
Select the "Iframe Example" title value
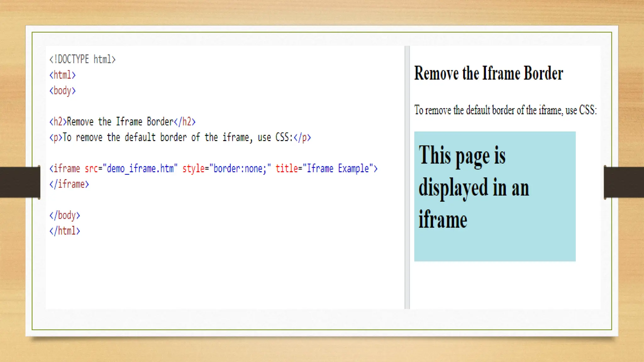coord(337,168)
